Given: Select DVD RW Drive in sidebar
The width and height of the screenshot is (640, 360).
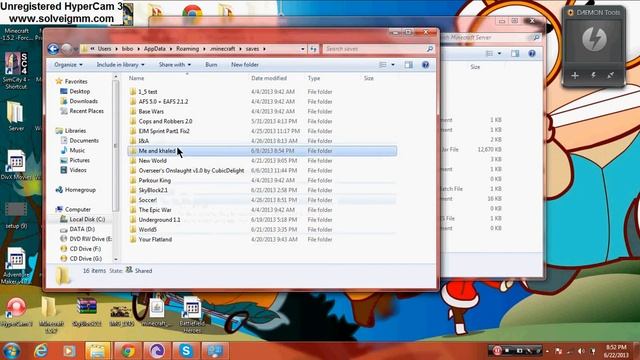Looking at the screenshot, I should click(x=86, y=239).
